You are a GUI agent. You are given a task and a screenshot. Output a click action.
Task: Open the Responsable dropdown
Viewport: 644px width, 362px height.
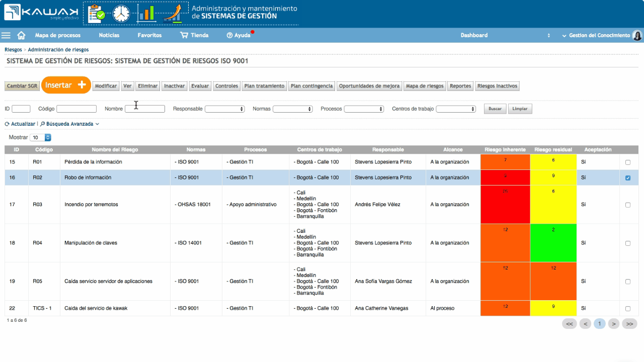click(x=225, y=109)
